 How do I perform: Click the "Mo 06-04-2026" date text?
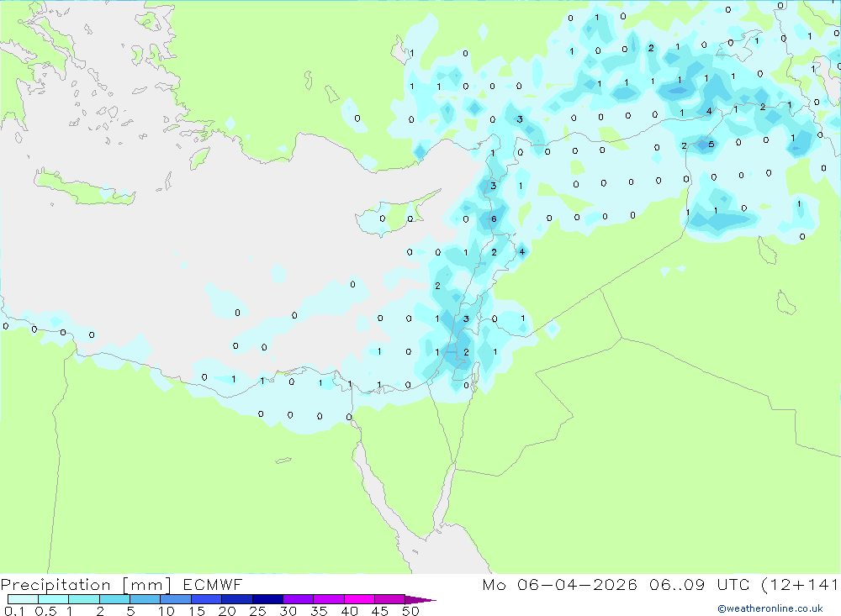559,584
